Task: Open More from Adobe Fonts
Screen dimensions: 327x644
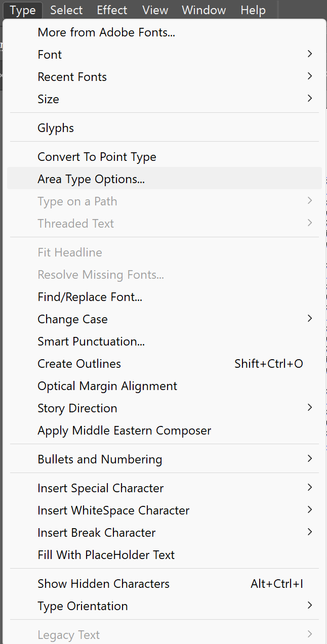Action: pyautogui.click(x=106, y=33)
